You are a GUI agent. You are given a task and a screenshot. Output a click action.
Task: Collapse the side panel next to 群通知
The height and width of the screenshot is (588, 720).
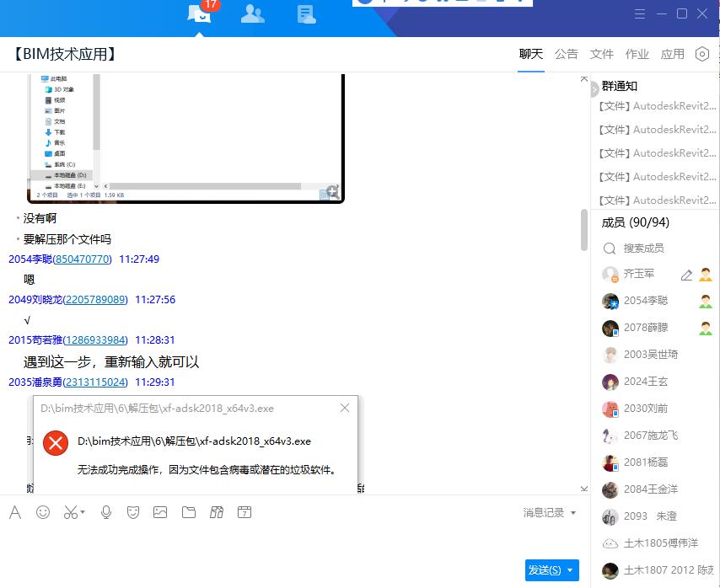click(594, 88)
